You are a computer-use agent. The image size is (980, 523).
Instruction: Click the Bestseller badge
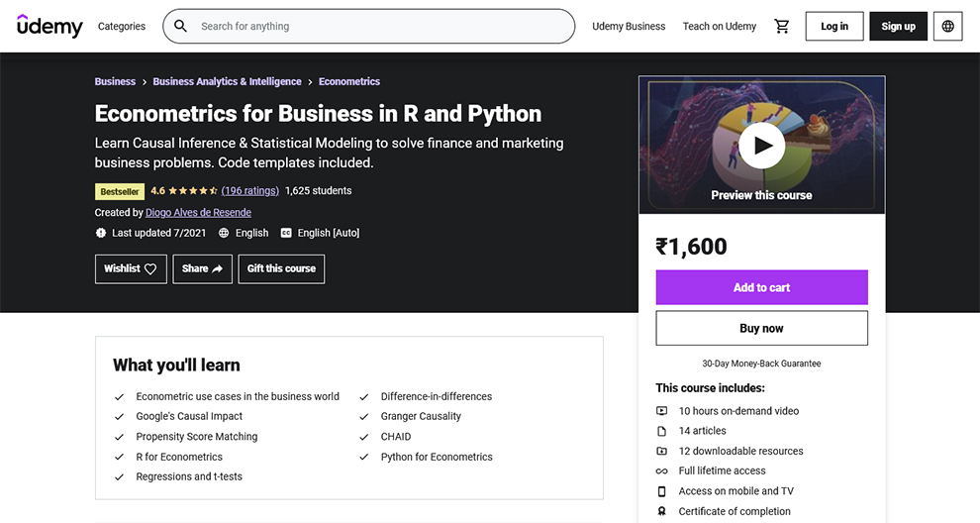point(120,191)
